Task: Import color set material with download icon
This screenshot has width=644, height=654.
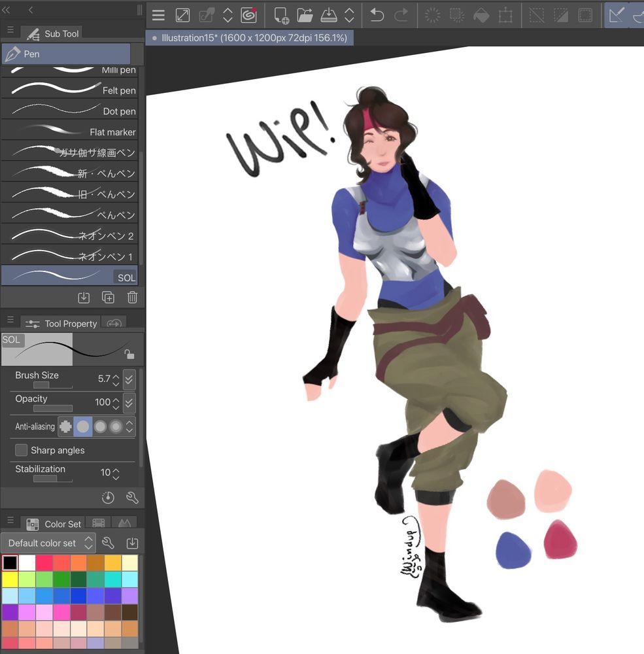Action: click(x=132, y=543)
